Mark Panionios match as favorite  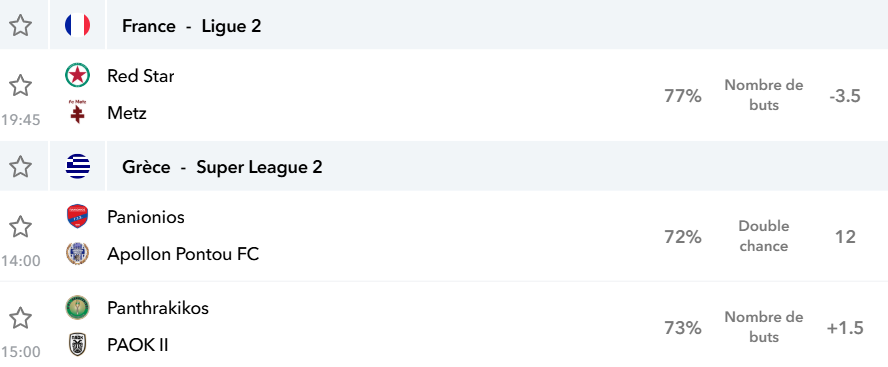(21, 227)
